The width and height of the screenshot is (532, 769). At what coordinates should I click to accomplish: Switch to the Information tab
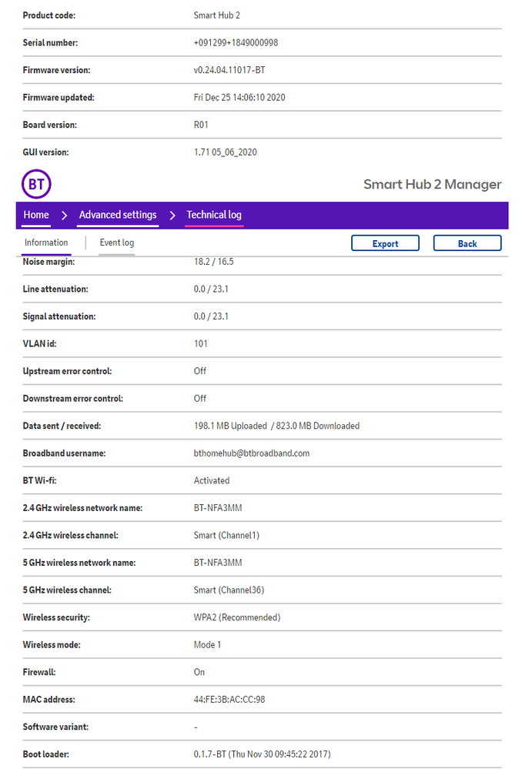tap(46, 242)
